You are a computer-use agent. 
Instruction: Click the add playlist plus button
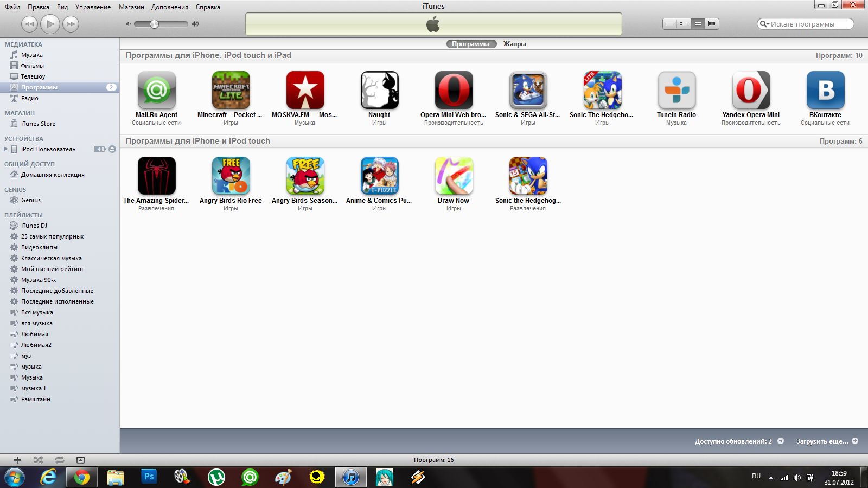pos(17,460)
